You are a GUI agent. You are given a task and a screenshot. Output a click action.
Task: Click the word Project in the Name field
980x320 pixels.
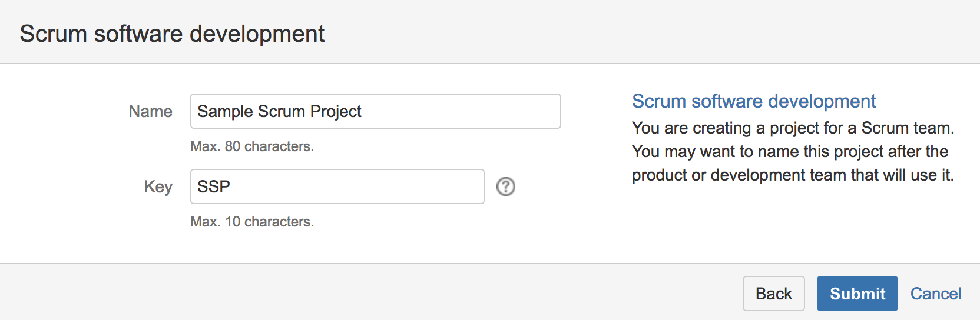336,111
